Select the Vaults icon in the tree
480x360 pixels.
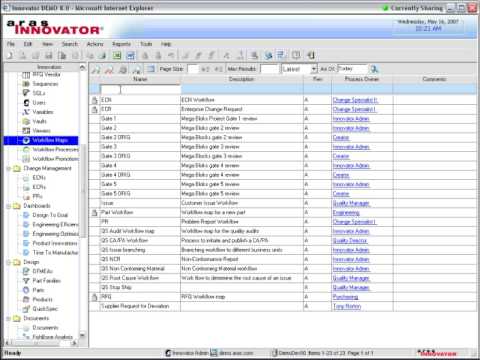[26, 121]
